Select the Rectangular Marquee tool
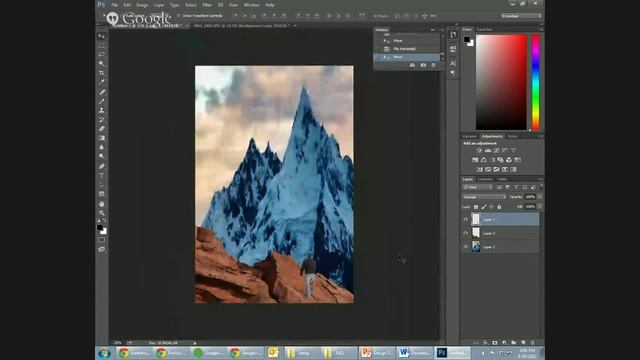This screenshot has width=640, height=360. click(x=102, y=45)
